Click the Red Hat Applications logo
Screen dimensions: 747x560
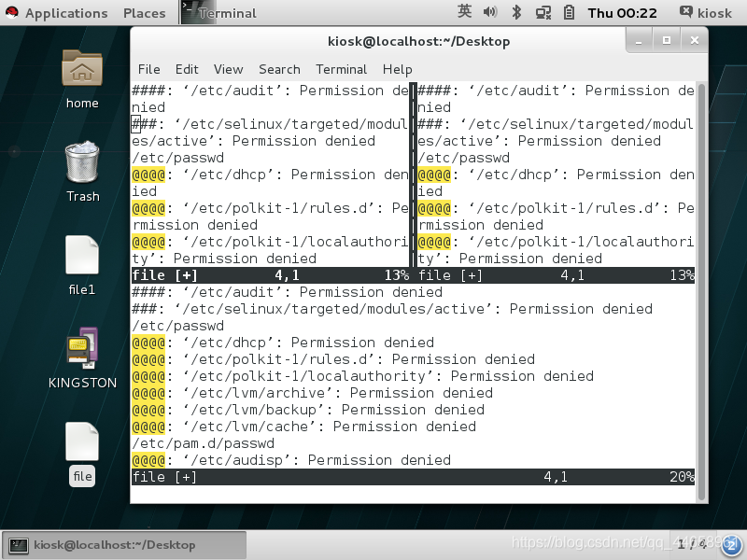12,12
